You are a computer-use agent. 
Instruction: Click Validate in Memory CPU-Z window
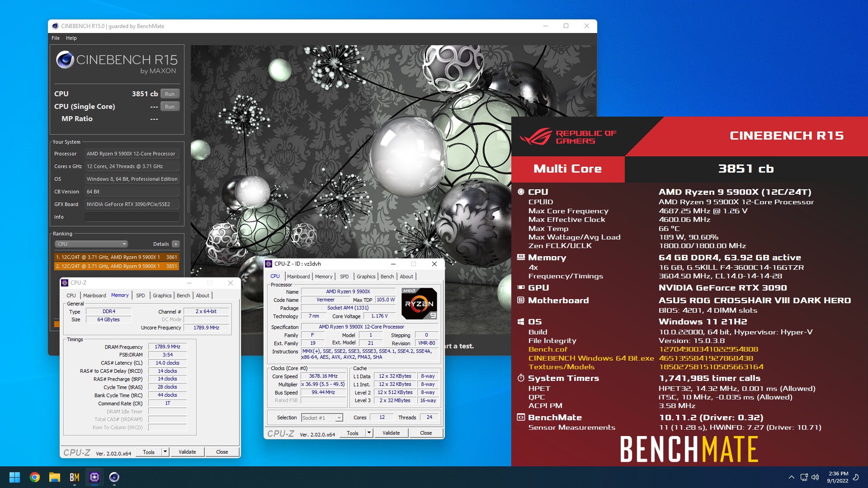click(187, 452)
